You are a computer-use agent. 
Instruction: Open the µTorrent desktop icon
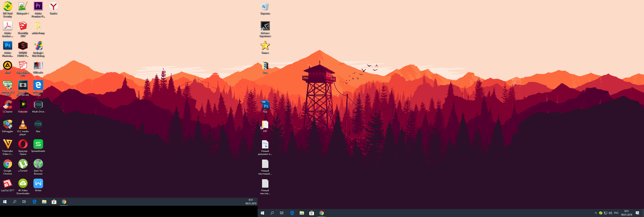(x=23, y=166)
